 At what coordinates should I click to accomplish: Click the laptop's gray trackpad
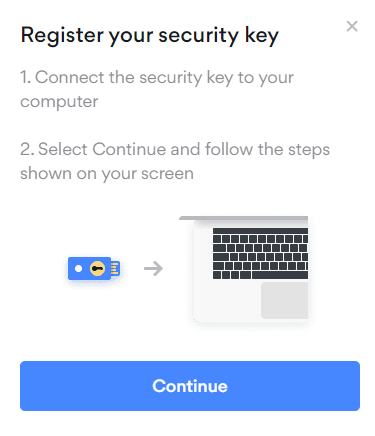(x=284, y=300)
